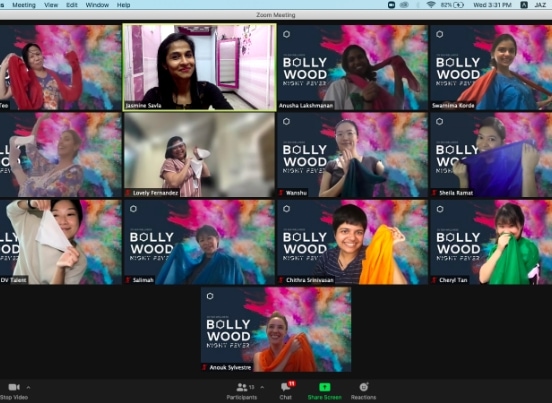Select DV Talent's video tile

tap(61, 242)
